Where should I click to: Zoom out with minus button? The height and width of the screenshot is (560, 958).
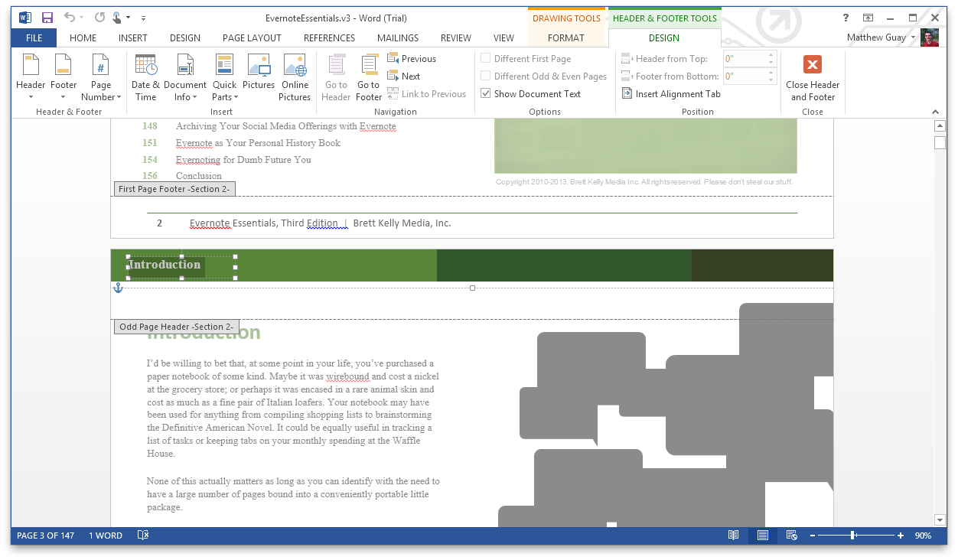(813, 536)
